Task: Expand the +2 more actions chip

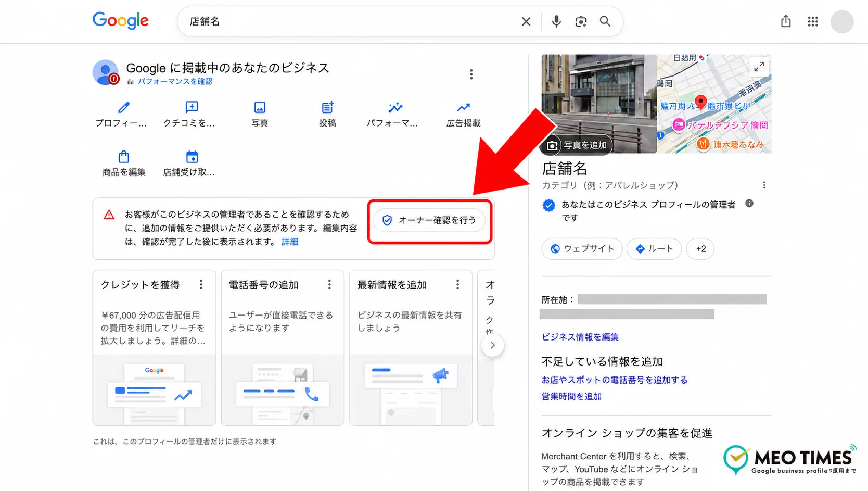Action: tap(700, 249)
